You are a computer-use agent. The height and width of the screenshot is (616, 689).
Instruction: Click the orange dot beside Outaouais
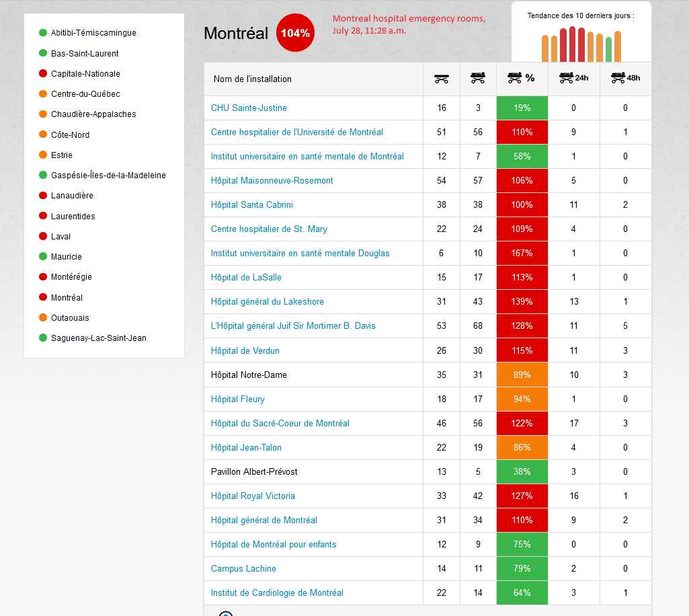43,317
